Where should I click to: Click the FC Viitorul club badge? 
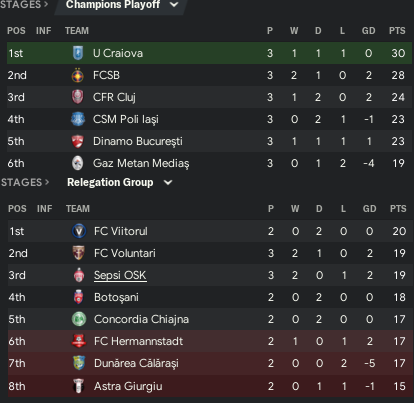tap(79, 231)
